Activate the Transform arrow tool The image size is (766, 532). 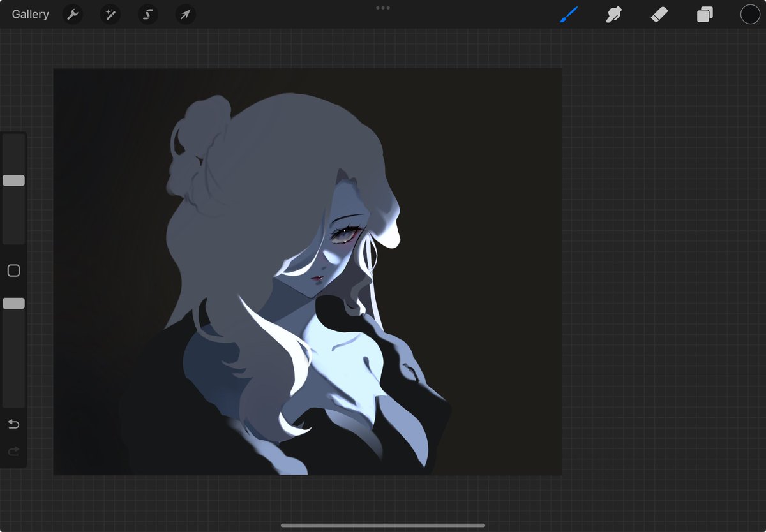tap(185, 14)
